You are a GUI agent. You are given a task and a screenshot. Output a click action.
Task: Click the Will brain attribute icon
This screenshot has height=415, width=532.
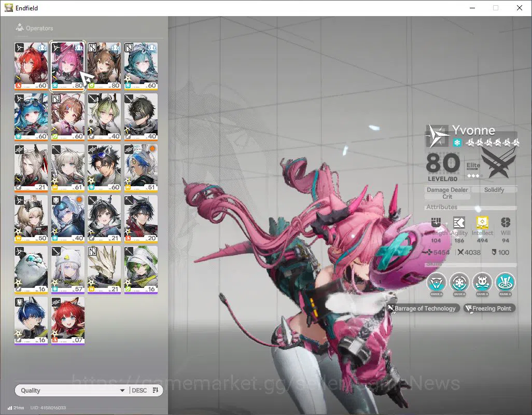coord(506,222)
